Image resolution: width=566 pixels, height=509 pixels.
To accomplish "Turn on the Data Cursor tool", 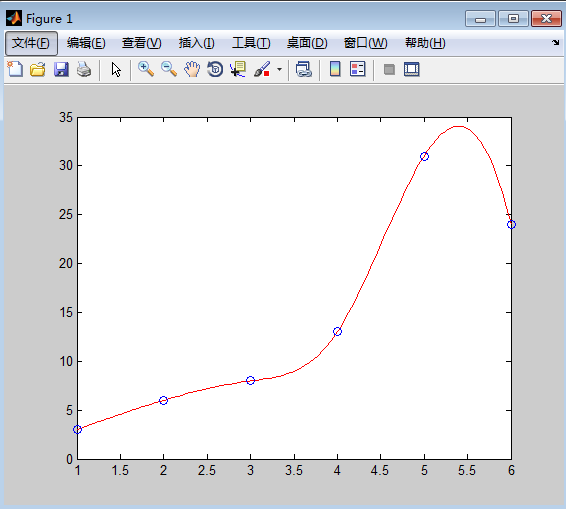I will 238,69.
